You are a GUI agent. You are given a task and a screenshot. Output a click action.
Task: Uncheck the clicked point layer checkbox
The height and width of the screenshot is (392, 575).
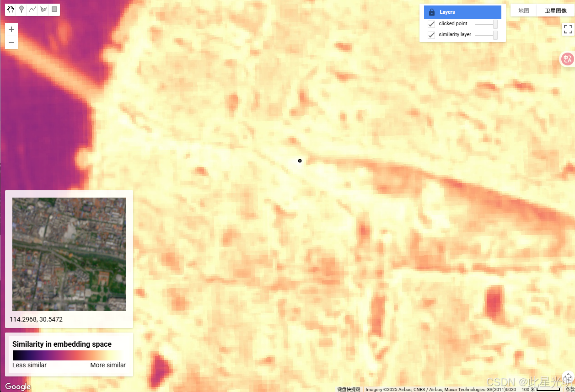click(431, 24)
